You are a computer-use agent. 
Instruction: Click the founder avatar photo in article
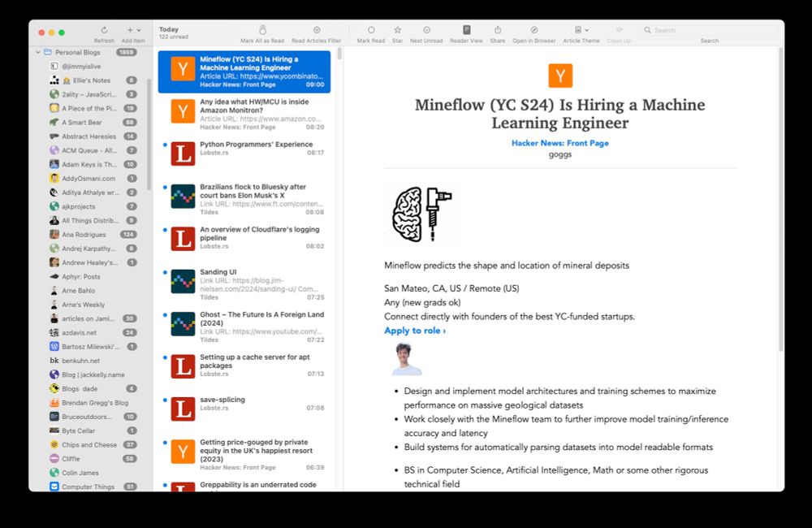pyautogui.click(x=407, y=358)
